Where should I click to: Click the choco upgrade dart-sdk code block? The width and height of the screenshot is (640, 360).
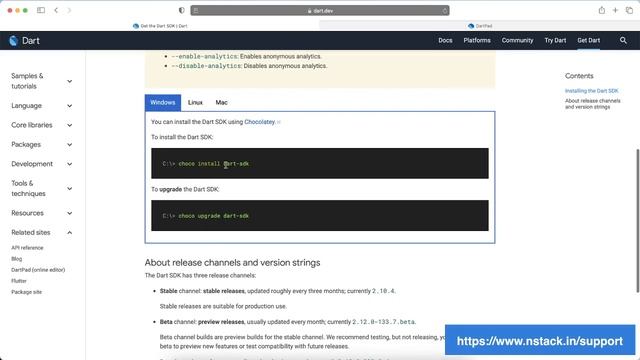coord(320,216)
